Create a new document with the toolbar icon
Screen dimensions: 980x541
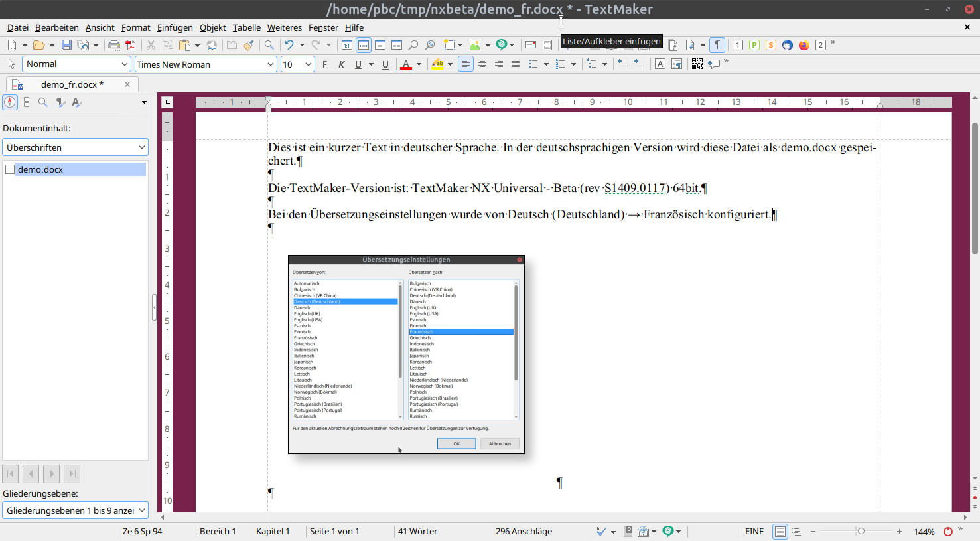[x=12, y=45]
